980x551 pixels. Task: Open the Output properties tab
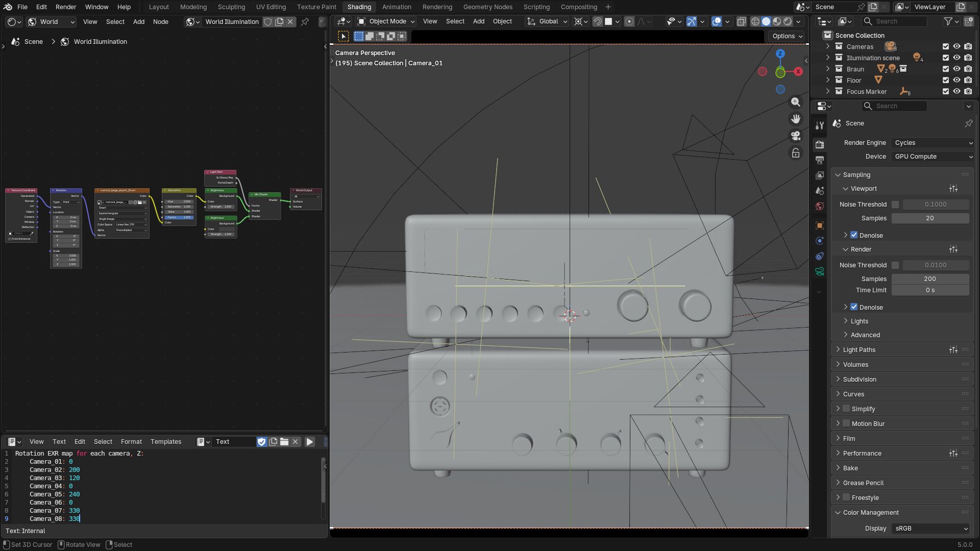pyautogui.click(x=820, y=160)
